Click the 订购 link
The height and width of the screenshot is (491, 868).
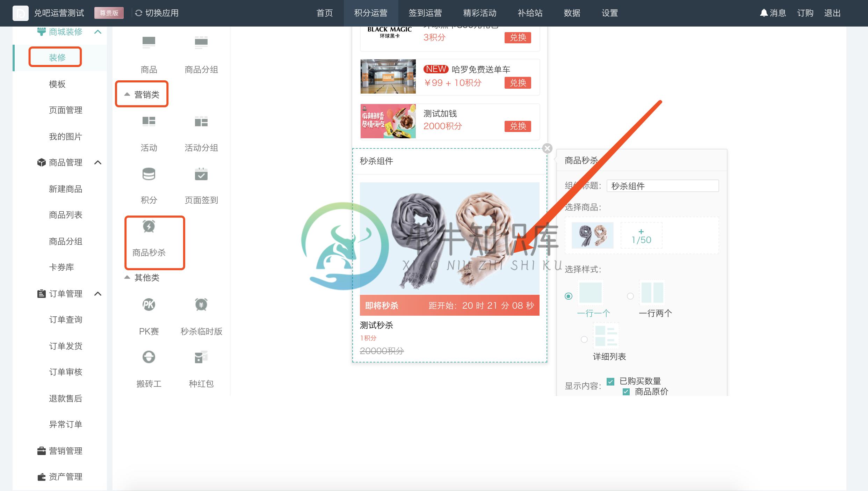coord(805,13)
